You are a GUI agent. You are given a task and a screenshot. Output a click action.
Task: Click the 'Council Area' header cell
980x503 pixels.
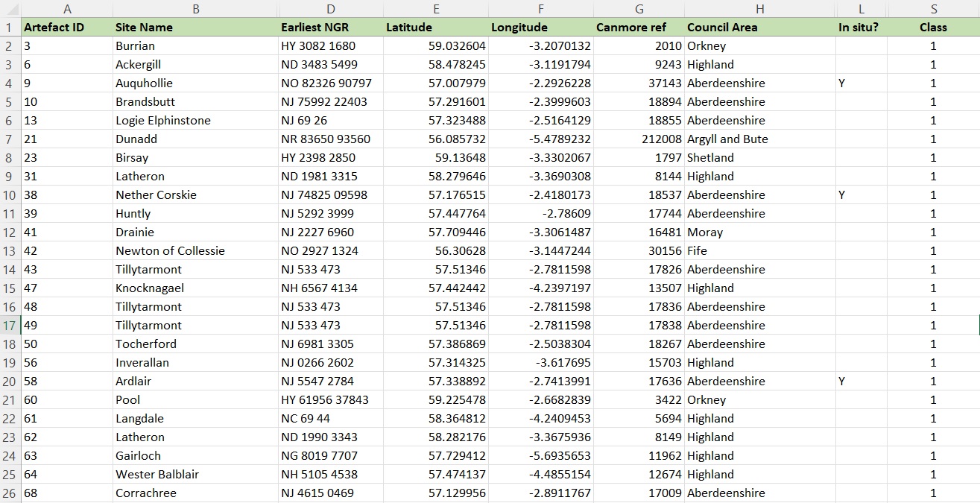coord(760,28)
